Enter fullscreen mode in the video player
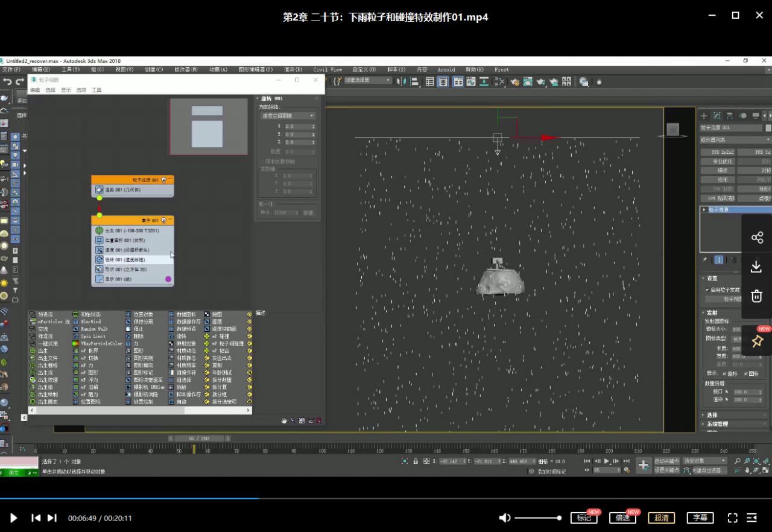The width and height of the screenshot is (772, 532). tap(732, 518)
